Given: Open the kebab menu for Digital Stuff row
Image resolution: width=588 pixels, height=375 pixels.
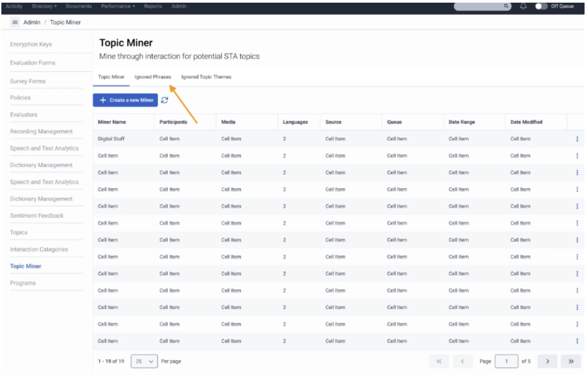Looking at the screenshot, I should [577, 139].
